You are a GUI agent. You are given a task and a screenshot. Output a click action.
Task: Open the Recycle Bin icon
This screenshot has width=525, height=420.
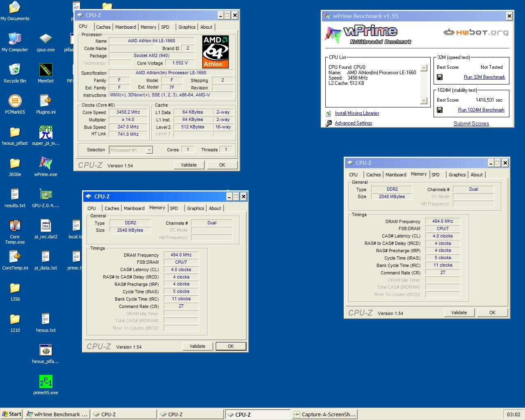pos(15,73)
